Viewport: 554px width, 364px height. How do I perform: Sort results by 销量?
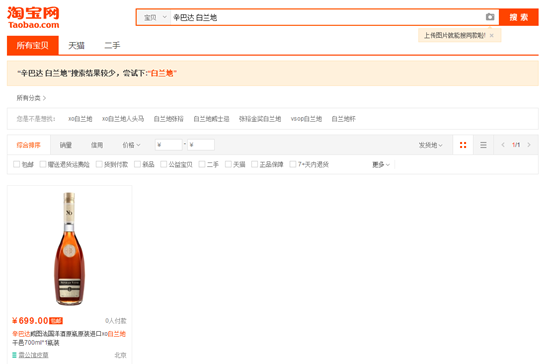click(x=66, y=145)
